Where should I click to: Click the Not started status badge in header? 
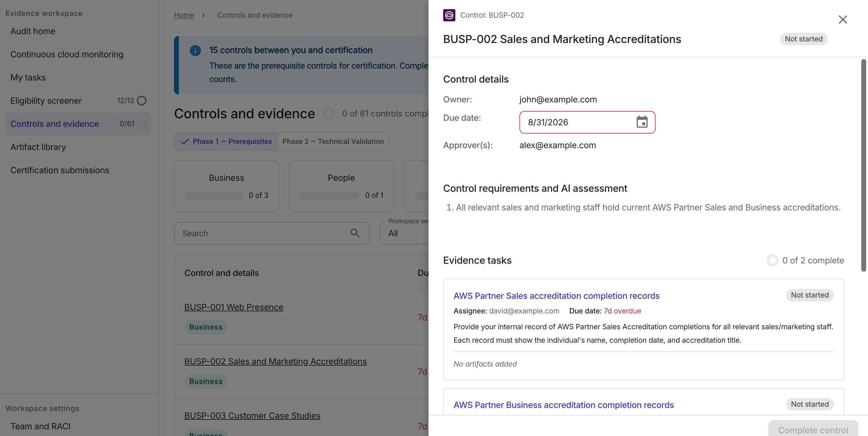point(803,39)
